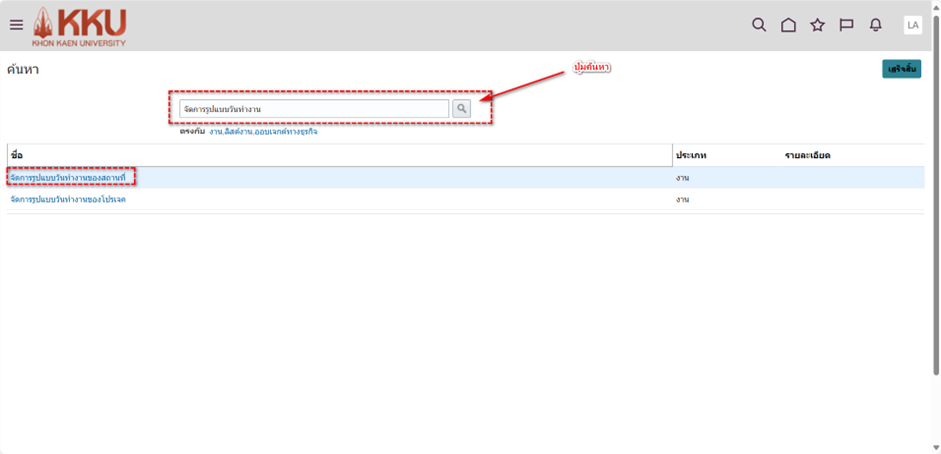
Task: Select the งาน filter link under the search box
Action: [x=215, y=132]
